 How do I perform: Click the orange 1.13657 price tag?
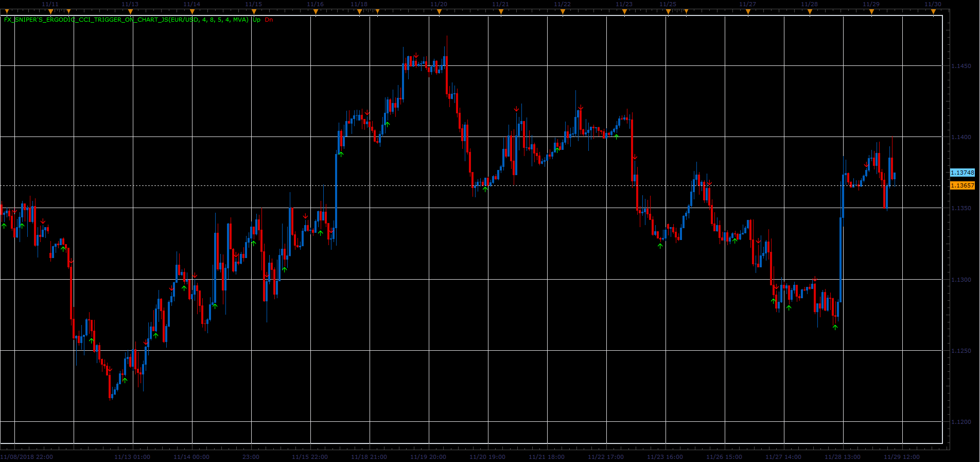point(962,185)
